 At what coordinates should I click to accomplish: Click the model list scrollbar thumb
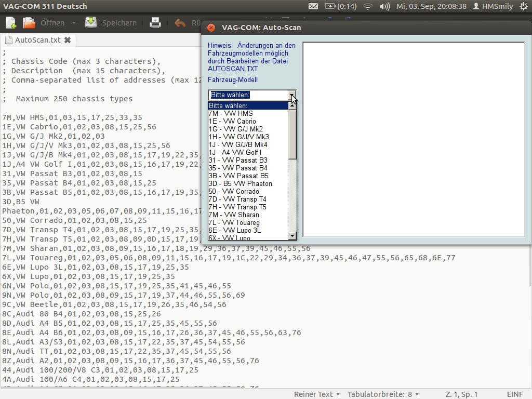292,135
